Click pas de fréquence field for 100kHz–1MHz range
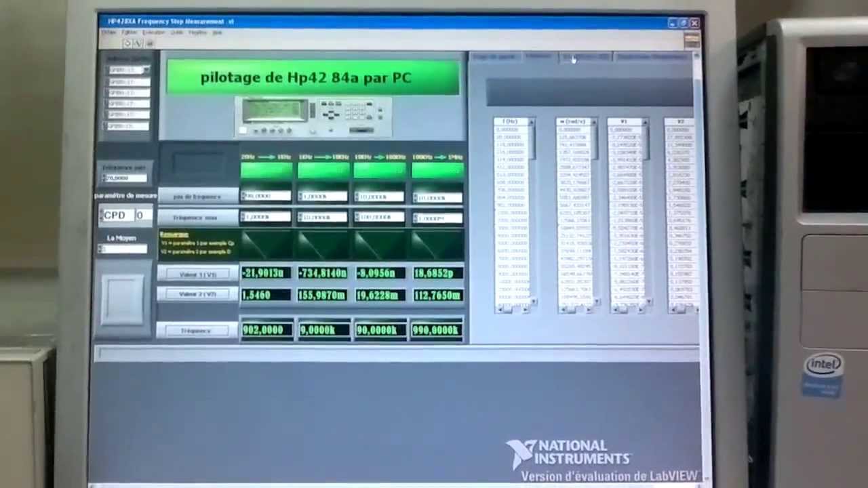This screenshot has height=488, width=868. (437, 198)
